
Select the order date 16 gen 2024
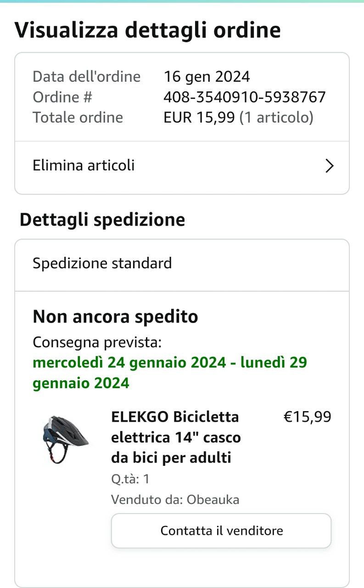(x=207, y=76)
